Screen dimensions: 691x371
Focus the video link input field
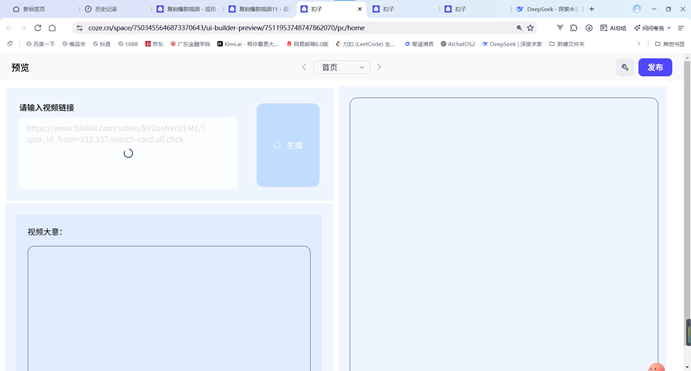(x=128, y=153)
